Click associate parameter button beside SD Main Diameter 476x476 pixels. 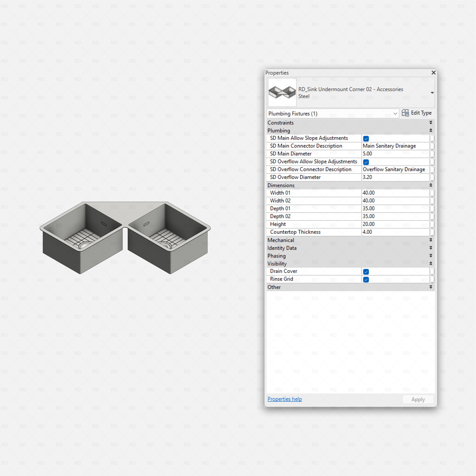[x=433, y=154]
